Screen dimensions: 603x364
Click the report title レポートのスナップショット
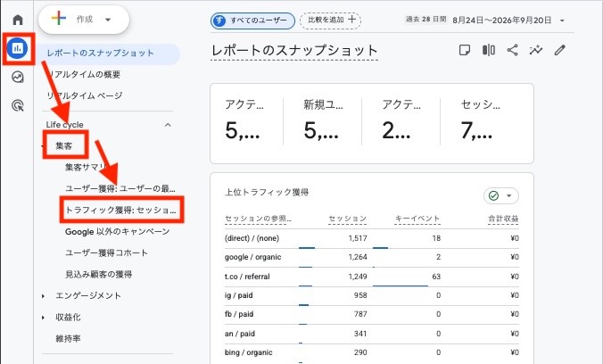pyautogui.click(x=294, y=50)
